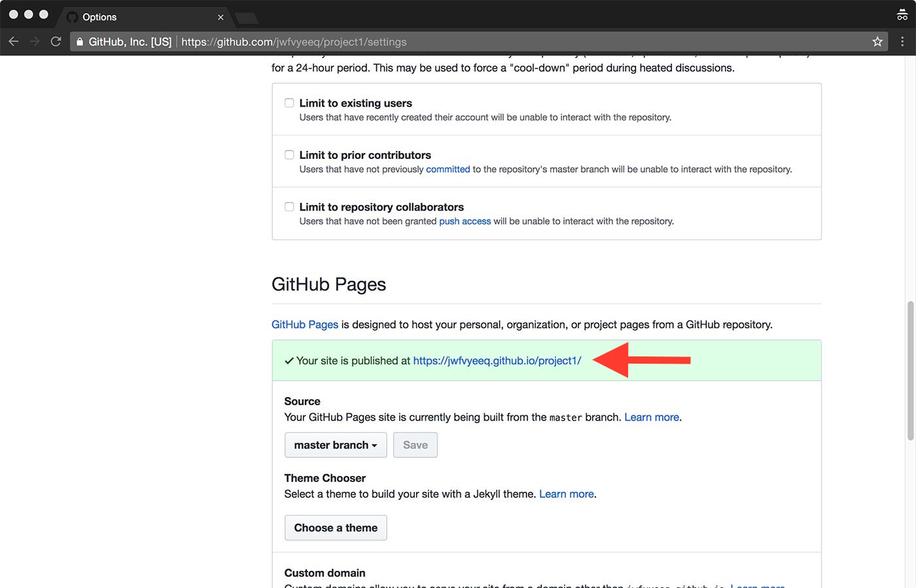Click the green checkmark beside published message

pyautogui.click(x=289, y=361)
